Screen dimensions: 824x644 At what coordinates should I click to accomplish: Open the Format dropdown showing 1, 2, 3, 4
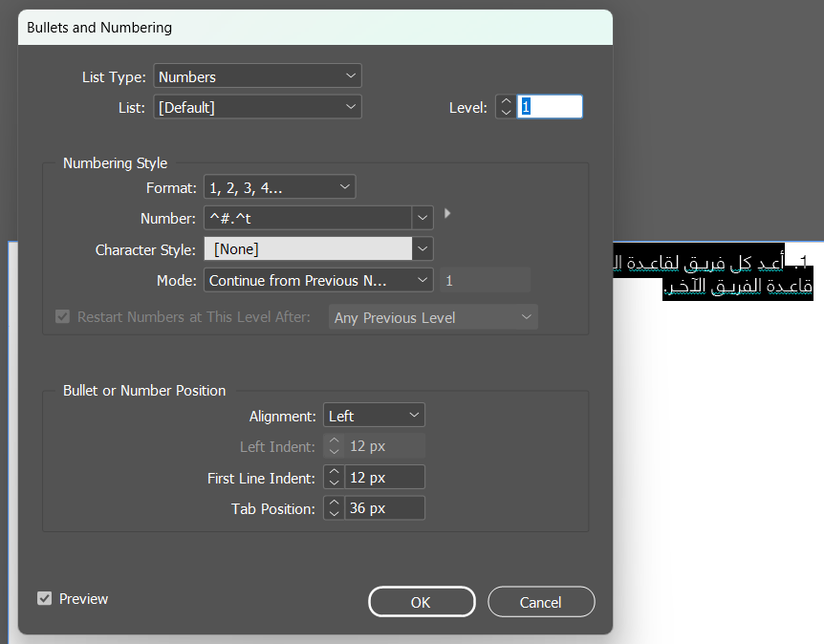pyautogui.click(x=279, y=187)
